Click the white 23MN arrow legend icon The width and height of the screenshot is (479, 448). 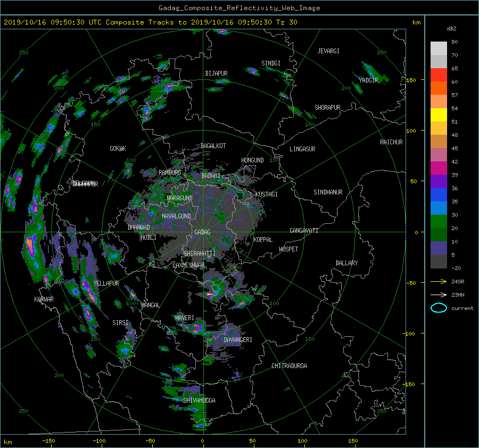[439, 295]
